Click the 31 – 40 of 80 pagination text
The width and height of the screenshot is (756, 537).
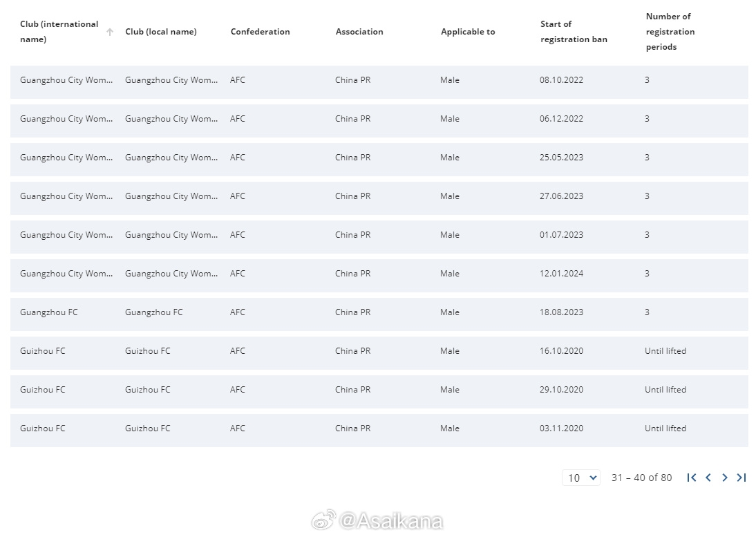[x=642, y=478]
